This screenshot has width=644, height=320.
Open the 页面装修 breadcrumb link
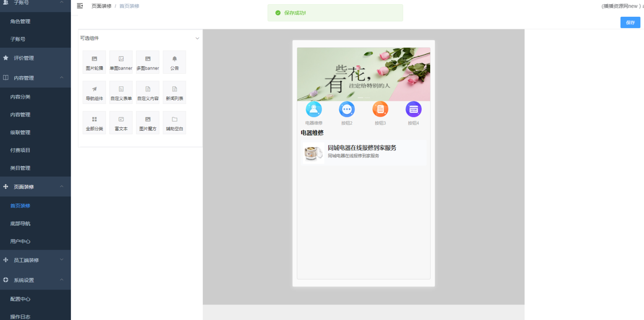coord(101,6)
